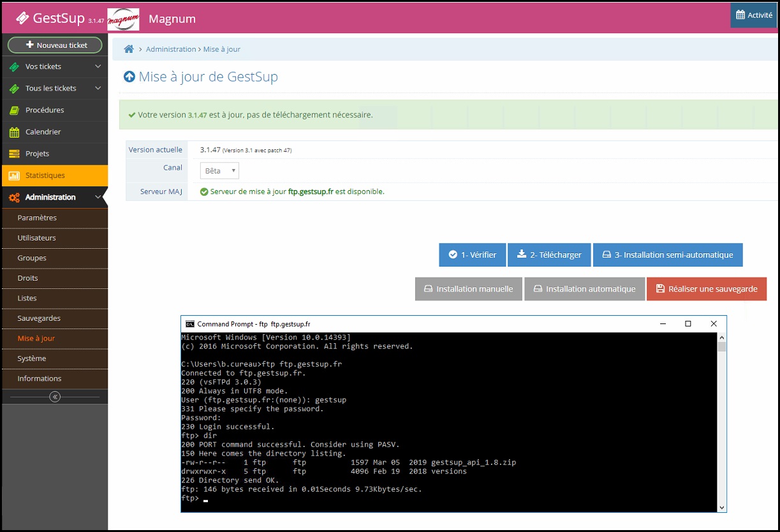The height and width of the screenshot is (532, 780).
Task: Expand the Vos tickets submenu
Action: coord(98,66)
